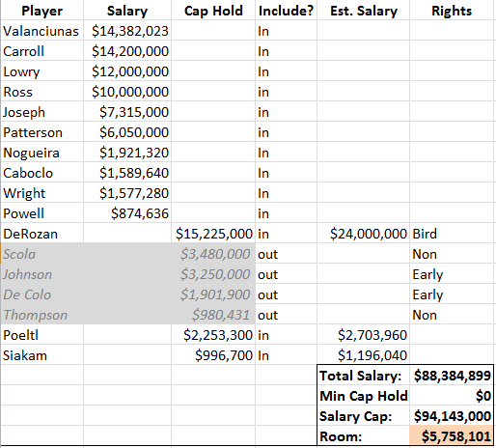Click Siakam's cap hold $996,700 cell

(213, 355)
